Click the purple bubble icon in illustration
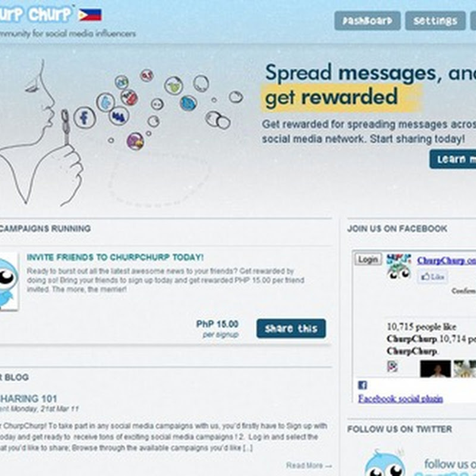Image resolution: width=476 pixels, height=476 pixels. tap(135, 142)
